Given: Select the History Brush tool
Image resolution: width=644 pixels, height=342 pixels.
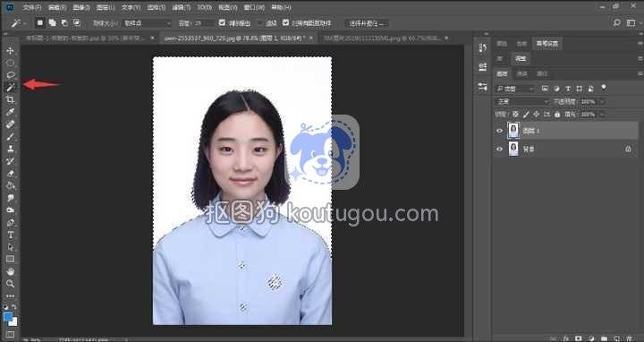Looking at the screenshot, I should point(10,161).
